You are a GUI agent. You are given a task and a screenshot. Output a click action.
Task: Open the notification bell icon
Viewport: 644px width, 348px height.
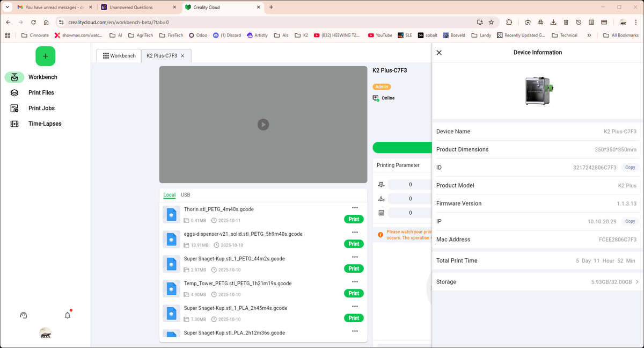pos(68,315)
